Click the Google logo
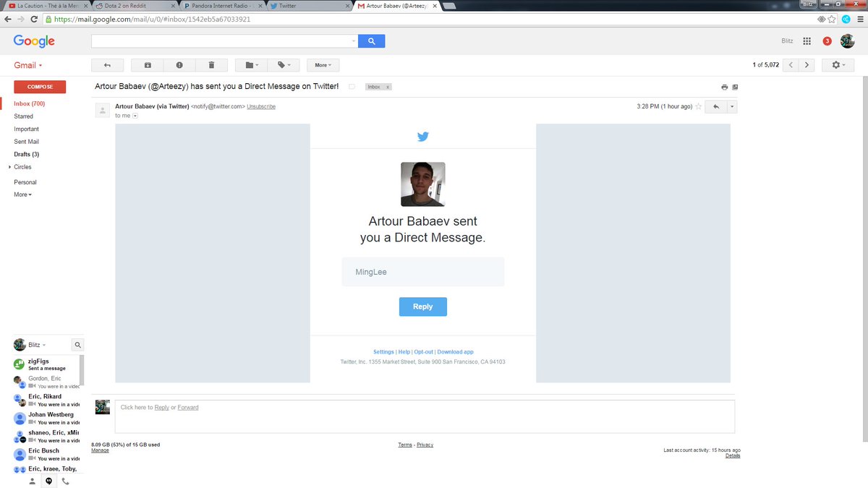868x488 pixels. 34,41
